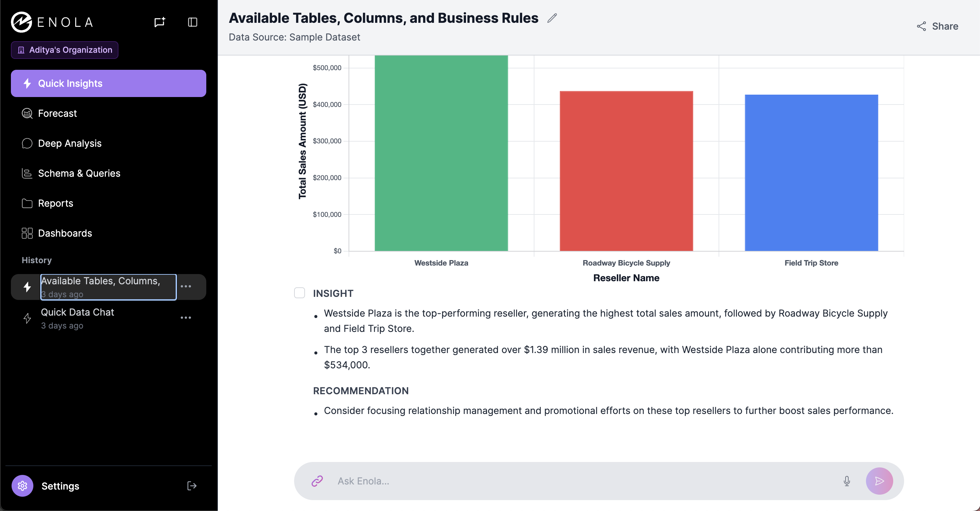The image size is (980, 511).
Task: Open the Quick Data Chat history entry
Action: point(109,318)
